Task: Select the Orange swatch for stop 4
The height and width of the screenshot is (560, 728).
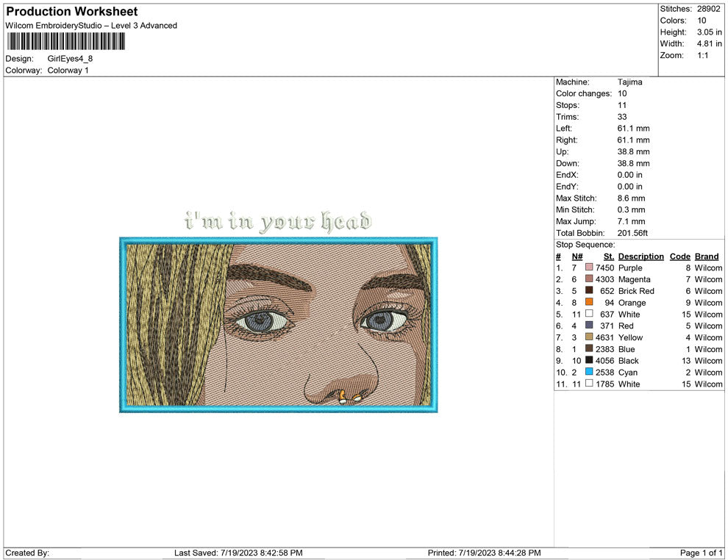Action: coord(588,302)
